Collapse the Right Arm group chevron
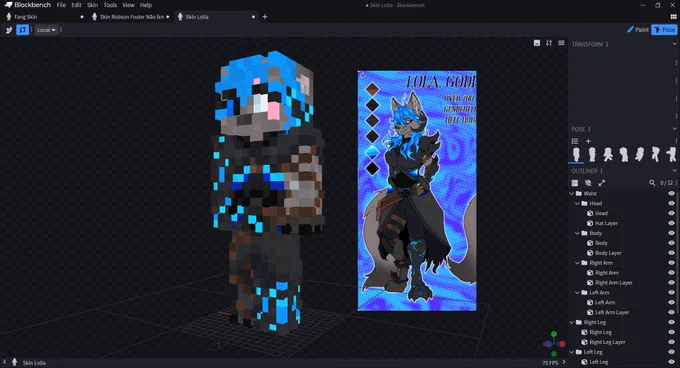 [577, 263]
